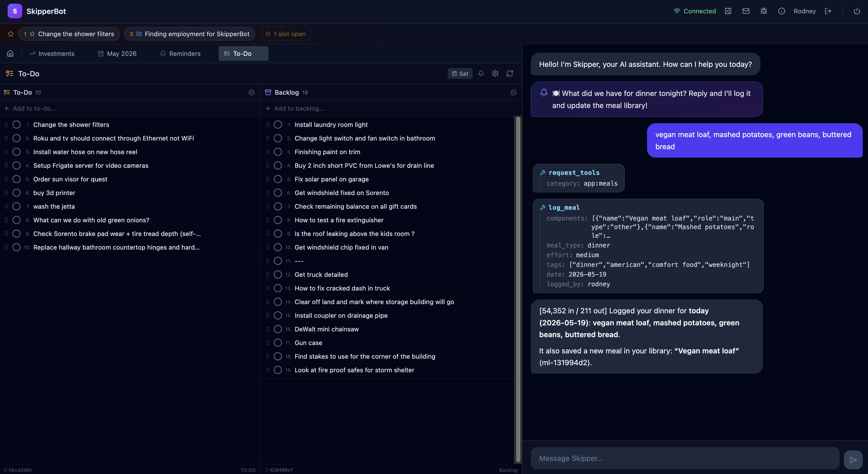The height and width of the screenshot is (474, 868).
Task: Mark Change the shower filters complete
Action: pos(17,125)
